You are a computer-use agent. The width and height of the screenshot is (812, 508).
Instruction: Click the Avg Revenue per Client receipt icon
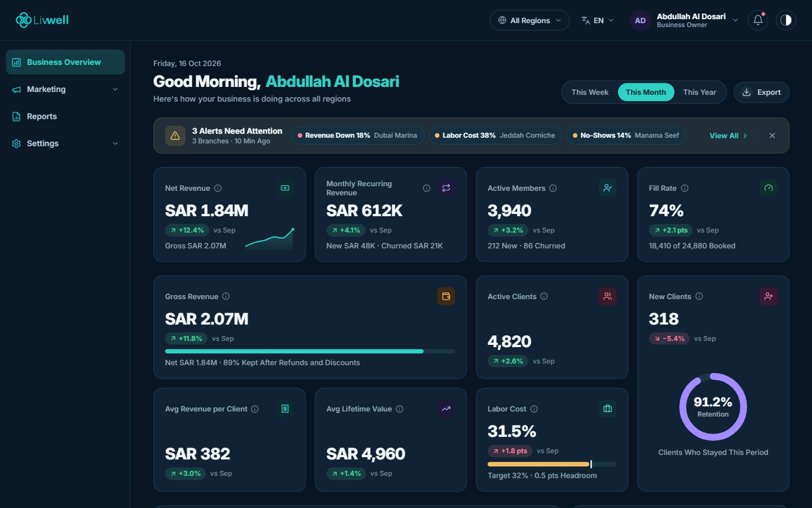point(285,409)
